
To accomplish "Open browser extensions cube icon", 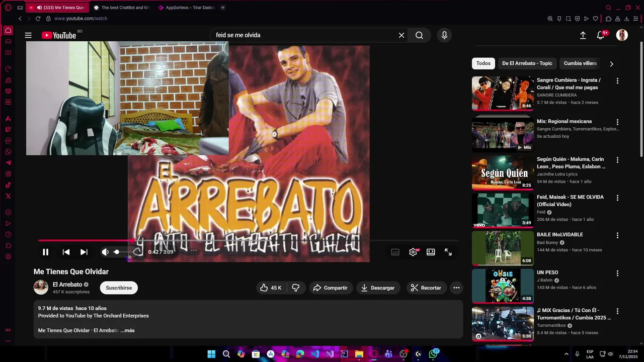I will 608,19.
